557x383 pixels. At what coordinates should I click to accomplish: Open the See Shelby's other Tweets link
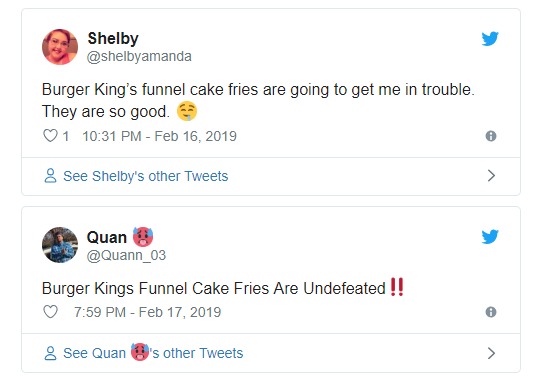coord(146,176)
